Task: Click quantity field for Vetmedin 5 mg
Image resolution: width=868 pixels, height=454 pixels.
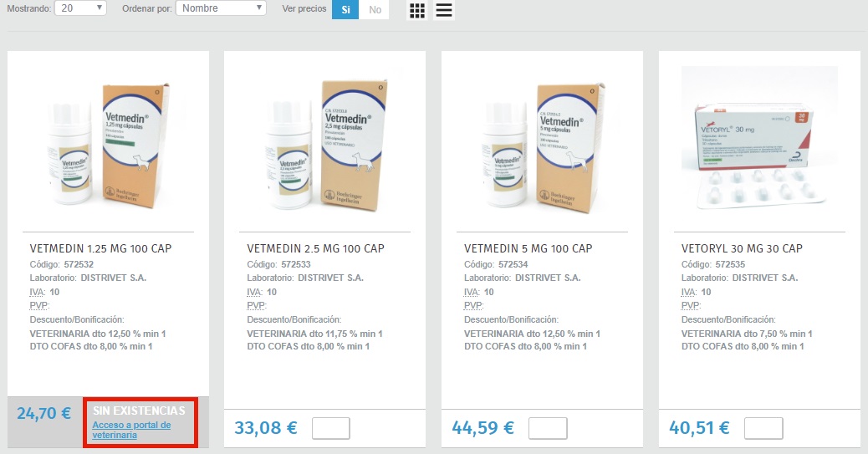Action: (x=548, y=429)
